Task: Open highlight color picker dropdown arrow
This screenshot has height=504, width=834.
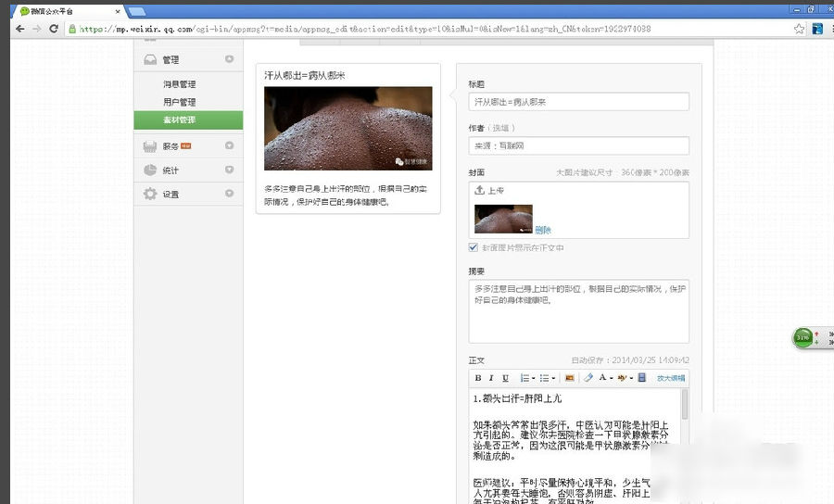Action: pyautogui.click(x=631, y=379)
